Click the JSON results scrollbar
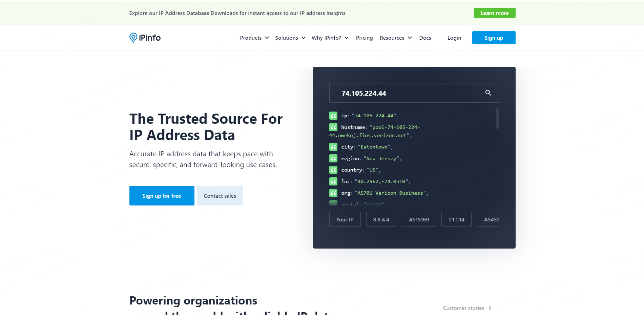The height and width of the screenshot is (315, 644). [497, 119]
